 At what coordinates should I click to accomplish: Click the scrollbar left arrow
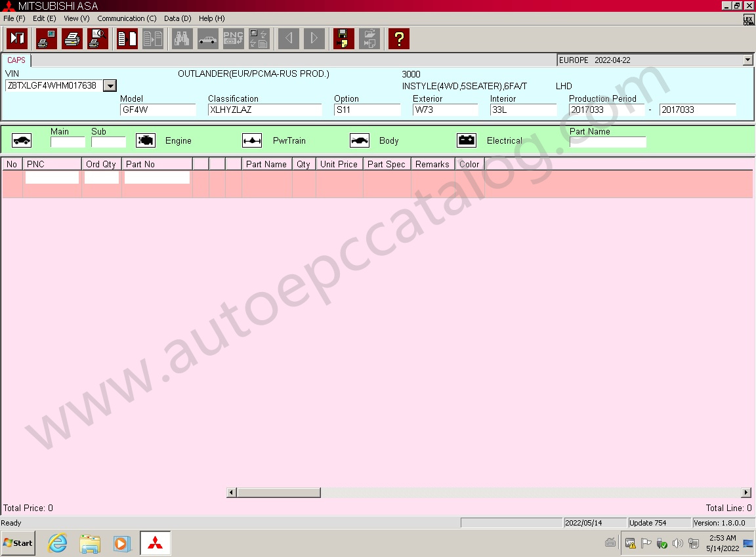pyautogui.click(x=232, y=493)
